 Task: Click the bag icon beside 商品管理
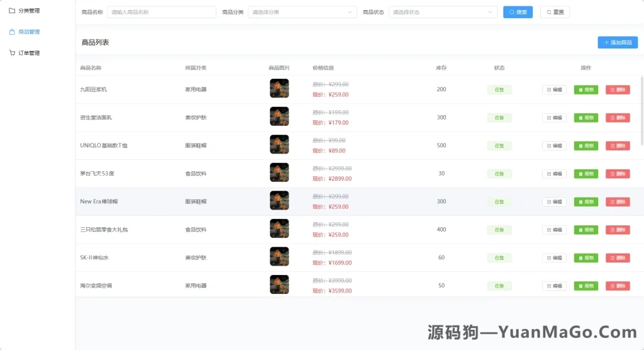click(x=12, y=31)
